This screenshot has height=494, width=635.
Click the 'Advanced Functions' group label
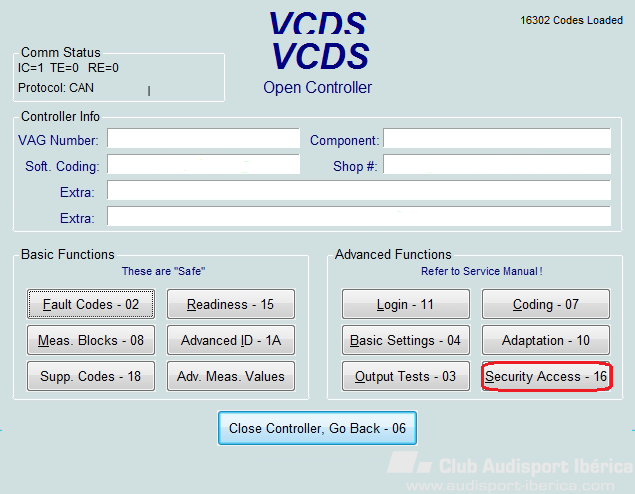(x=393, y=254)
